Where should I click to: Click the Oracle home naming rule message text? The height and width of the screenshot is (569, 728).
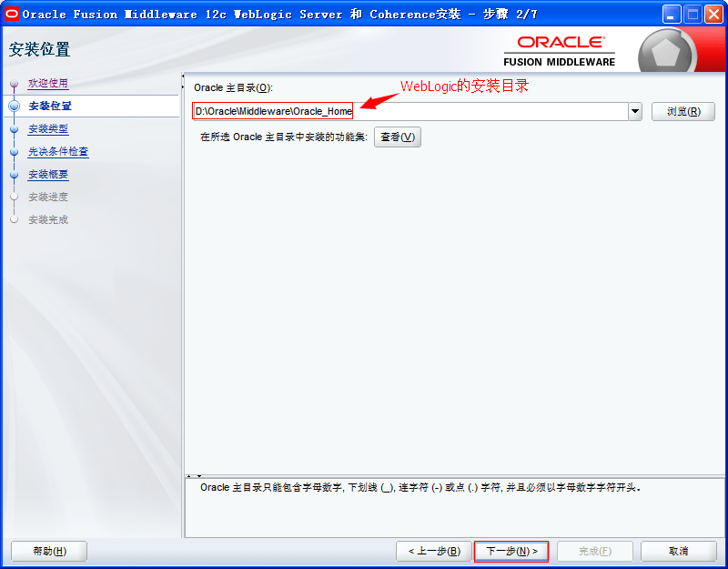pos(420,488)
